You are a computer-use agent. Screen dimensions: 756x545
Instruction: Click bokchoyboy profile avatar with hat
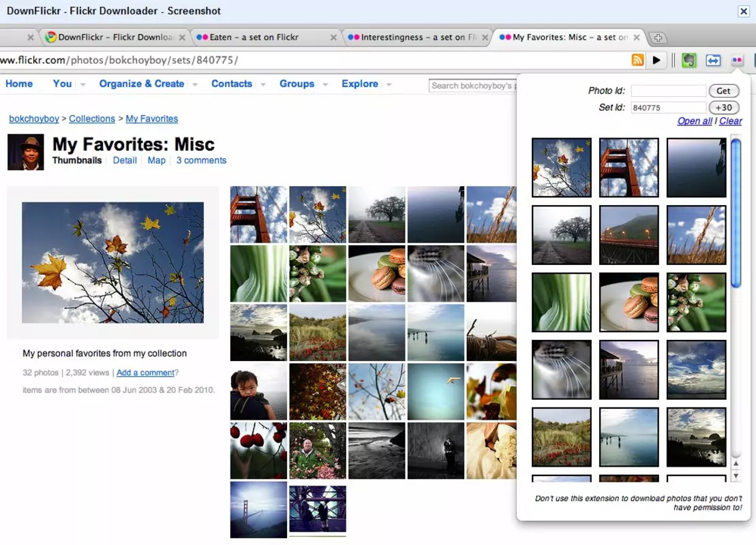click(25, 153)
